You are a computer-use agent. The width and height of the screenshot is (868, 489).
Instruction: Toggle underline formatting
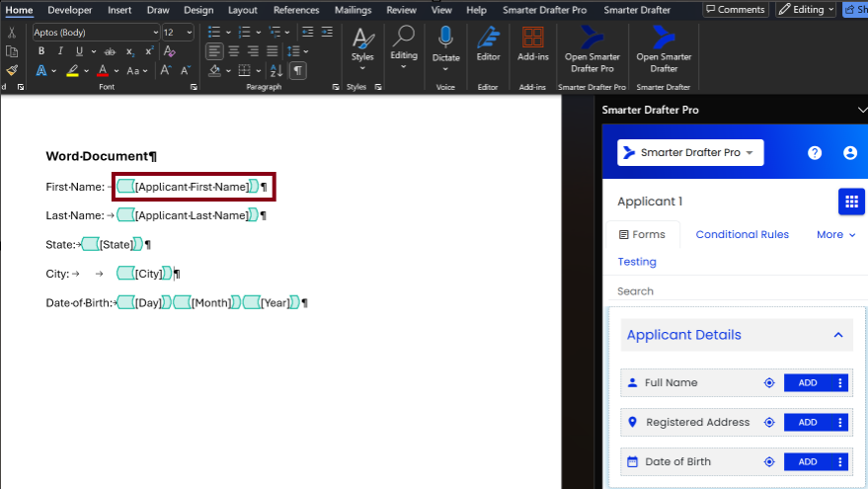pyautogui.click(x=79, y=51)
